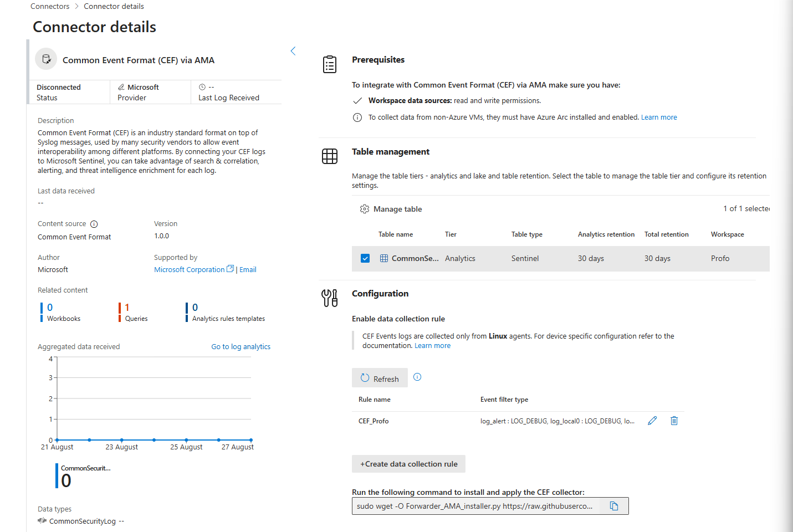Viewport: 793px width, 532px height.
Task: Click the Email support link
Action: tap(248, 269)
